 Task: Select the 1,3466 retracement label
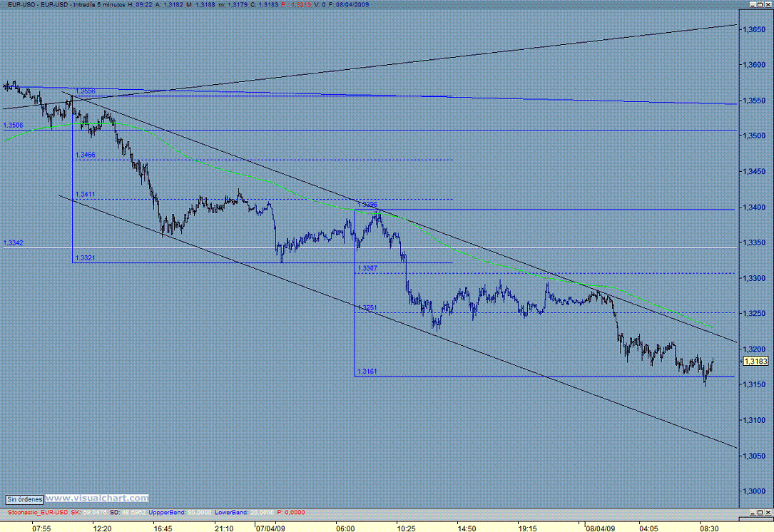click(x=86, y=155)
